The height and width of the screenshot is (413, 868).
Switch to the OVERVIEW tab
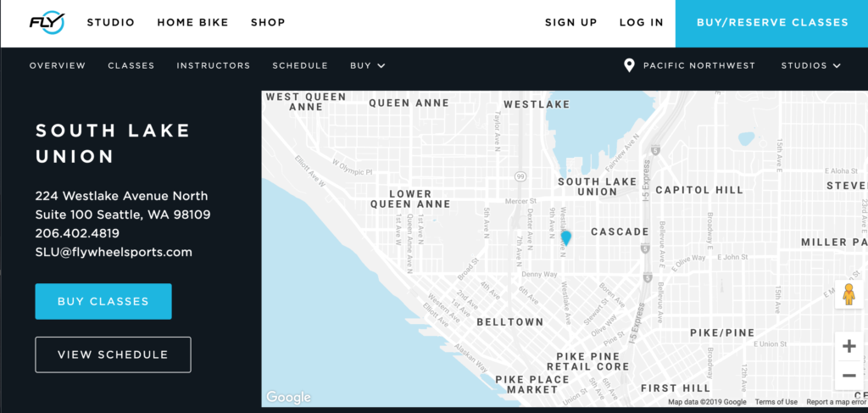(x=58, y=66)
